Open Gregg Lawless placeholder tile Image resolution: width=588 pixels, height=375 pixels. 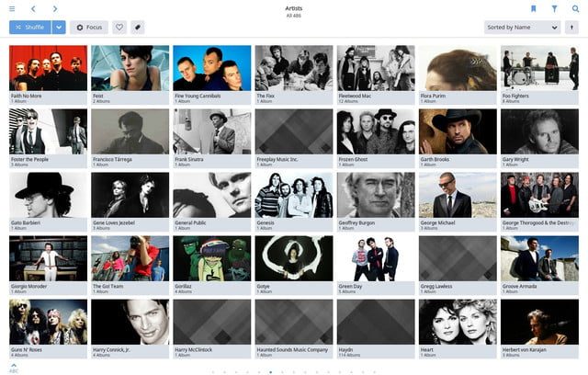(x=458, y=265)
